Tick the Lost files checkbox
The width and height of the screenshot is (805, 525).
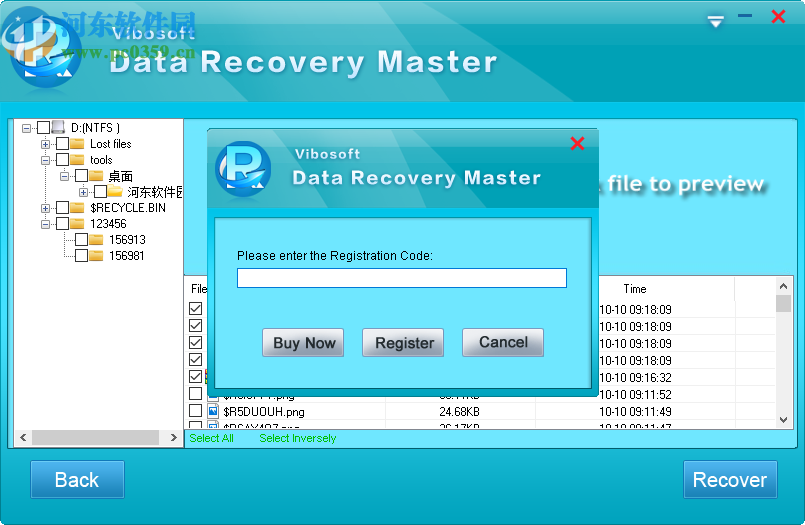pyautogui.click(x=63, y=143)
